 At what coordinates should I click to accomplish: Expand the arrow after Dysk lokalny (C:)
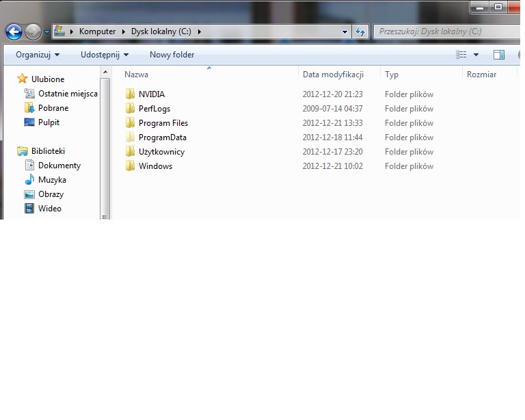coord(200,32)
